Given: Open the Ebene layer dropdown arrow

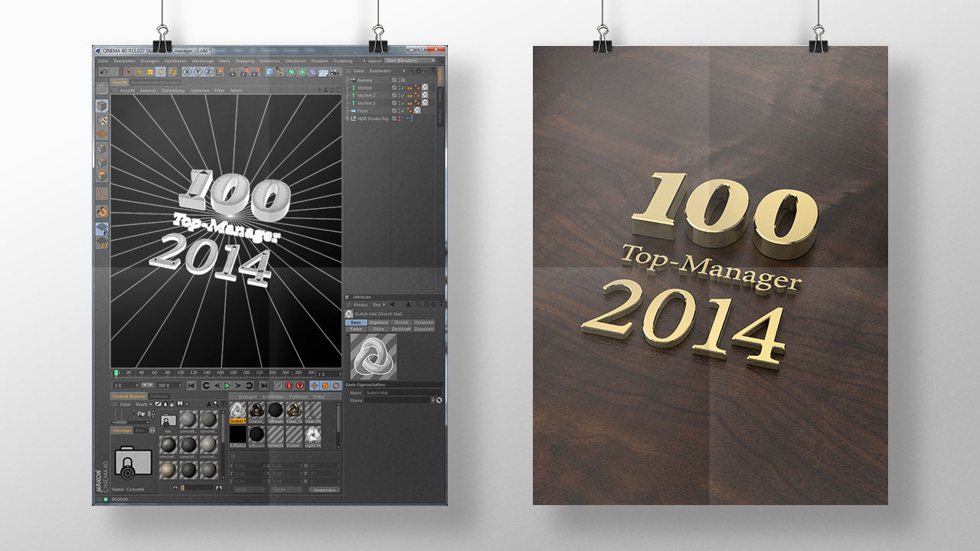Looking at the screenshot, I should pyautogui.click(x=433, y=400).
